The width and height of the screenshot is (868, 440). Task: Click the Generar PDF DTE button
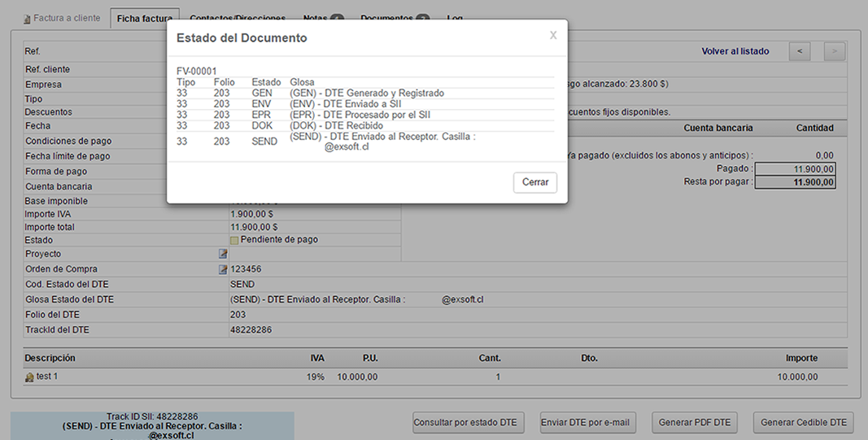coord(696,422)
